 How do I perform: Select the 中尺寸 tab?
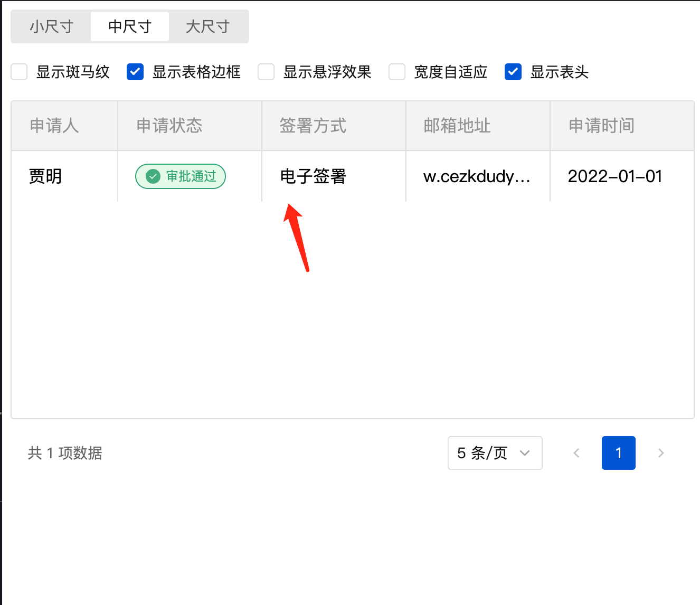coord(129,26)
